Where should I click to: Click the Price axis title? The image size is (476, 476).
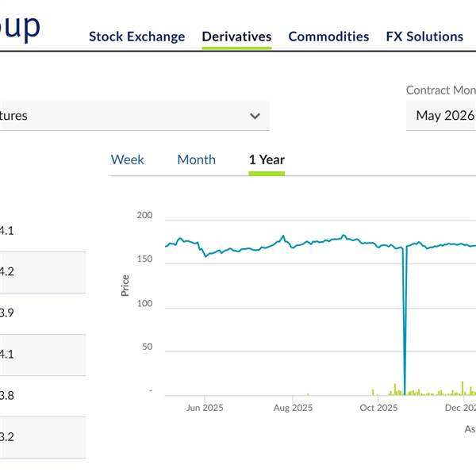[125, 285]
